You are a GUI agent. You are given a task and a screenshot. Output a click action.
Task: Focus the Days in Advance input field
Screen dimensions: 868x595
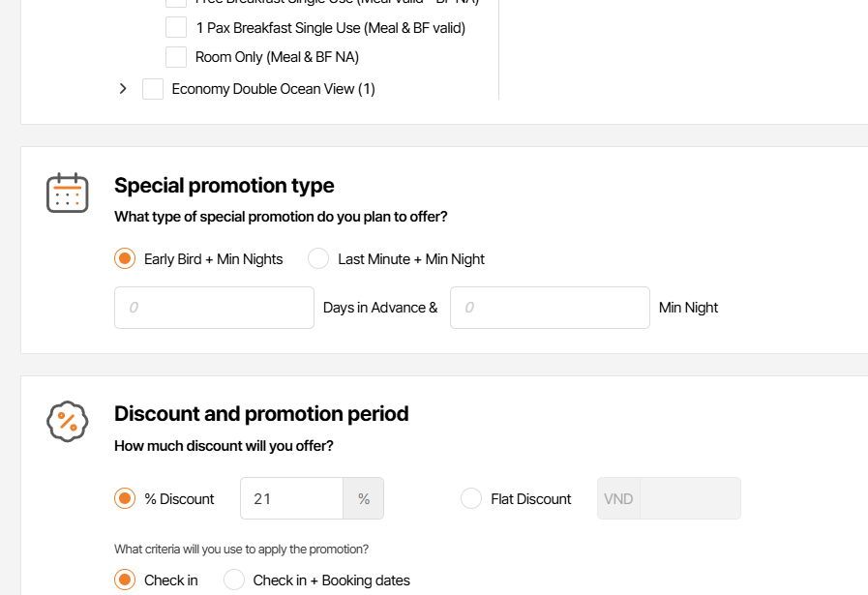214,308
